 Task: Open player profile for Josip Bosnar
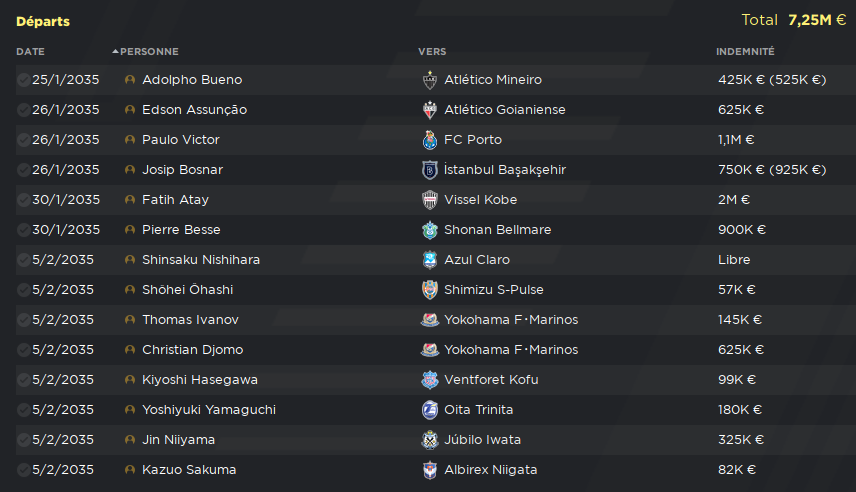182,170
